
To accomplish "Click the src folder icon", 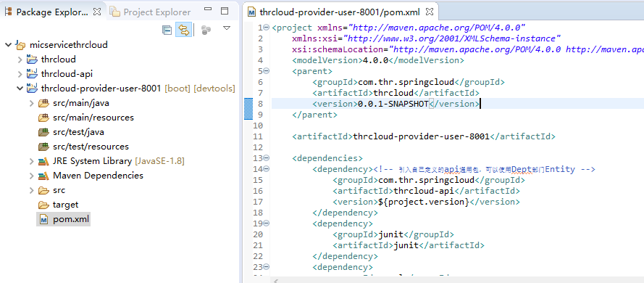I will click(x=43, y=190).
